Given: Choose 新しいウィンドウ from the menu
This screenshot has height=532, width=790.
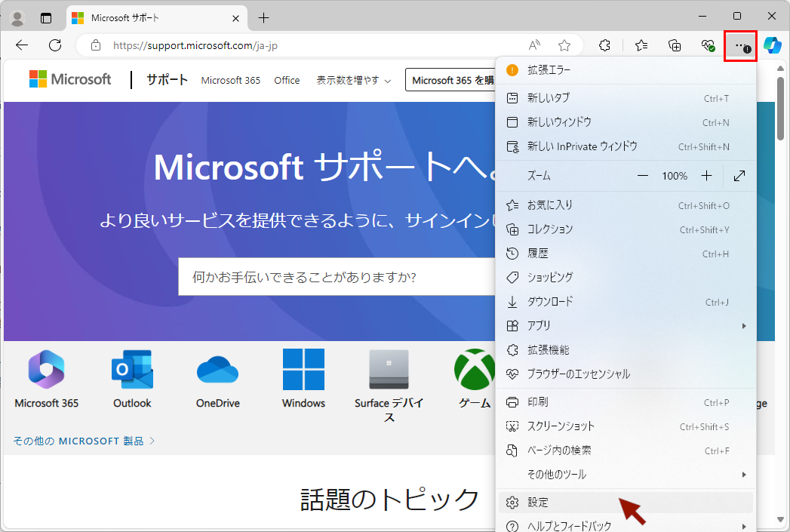Looking at the screenshot, I should tap(626, 122).
